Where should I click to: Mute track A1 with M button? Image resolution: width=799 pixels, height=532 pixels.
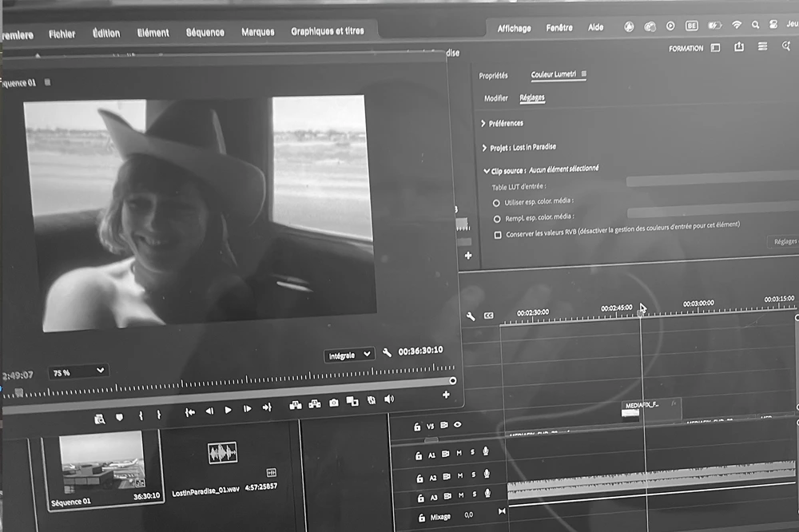[x=459, y=452]
